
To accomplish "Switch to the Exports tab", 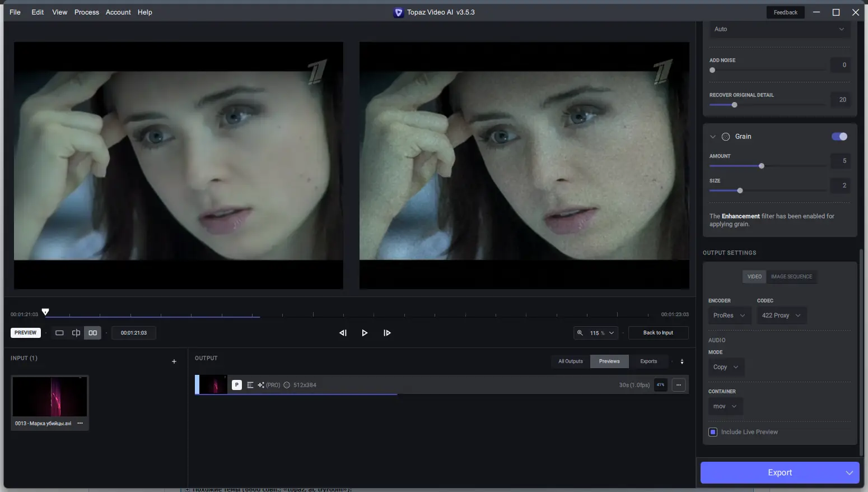I will [x=648, y=361].
